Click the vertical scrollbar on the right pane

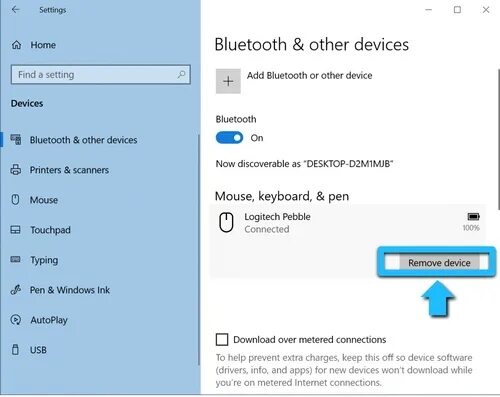coord(499,139)
